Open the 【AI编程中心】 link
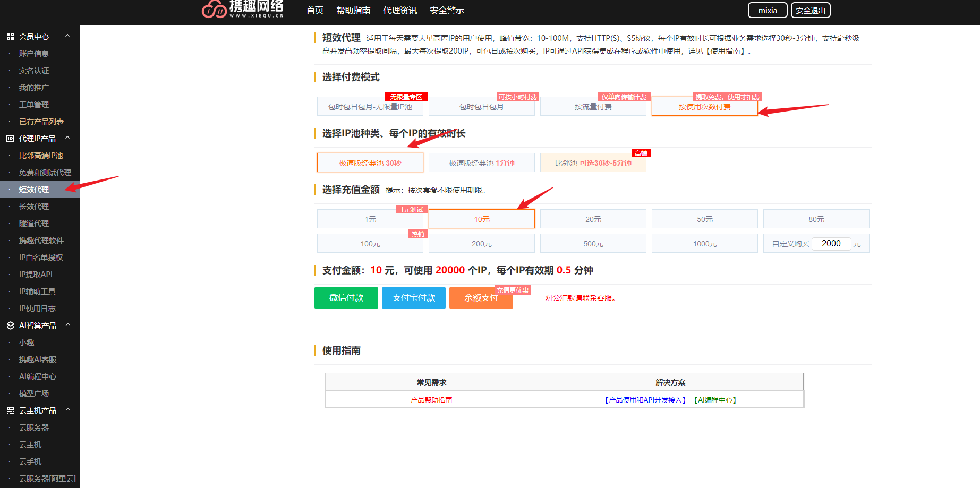 pos(714,399)
